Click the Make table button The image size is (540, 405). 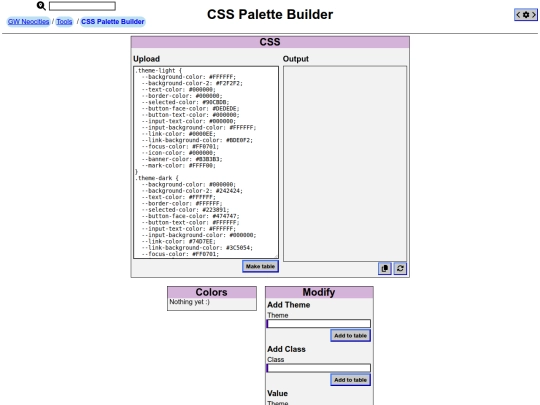(x=260, y=266)
